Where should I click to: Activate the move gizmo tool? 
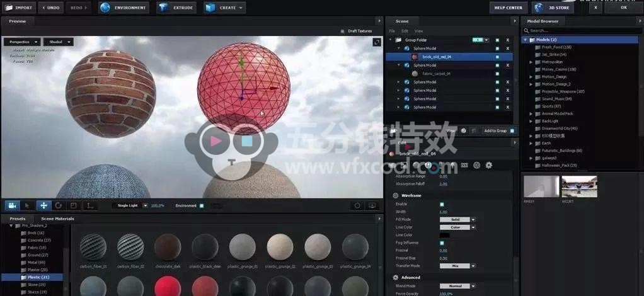coord(43,205)
